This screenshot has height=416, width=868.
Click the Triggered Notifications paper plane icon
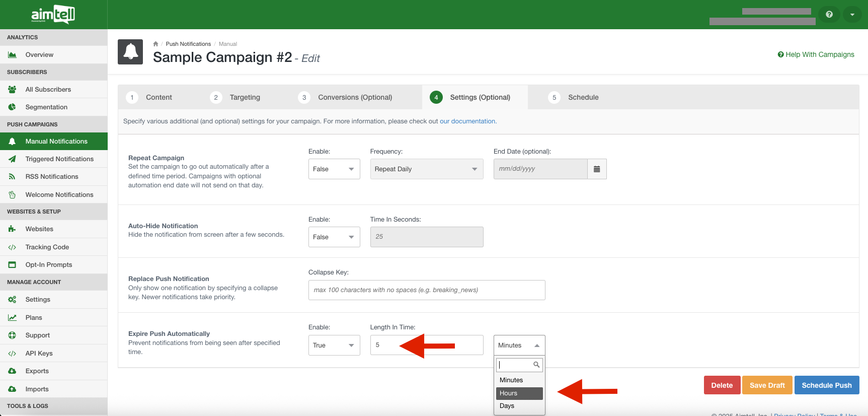[x=12, y=159]
